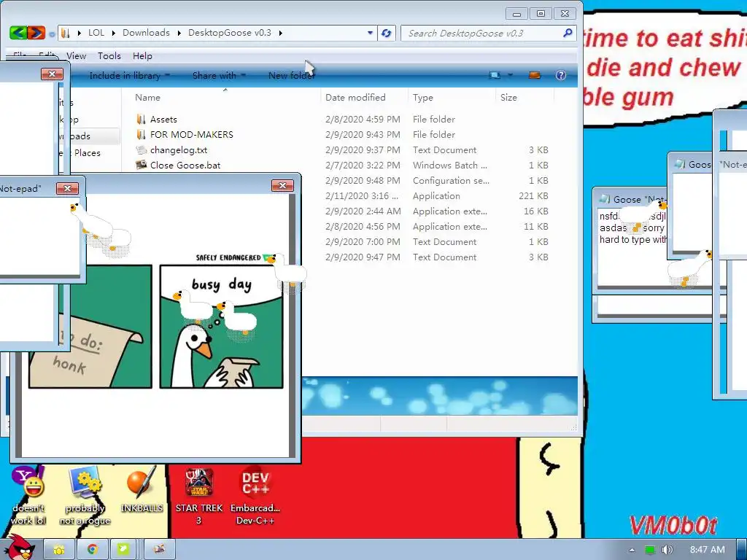Refresh the DesktopGoose v0.3 folder view
Image resolution: width=747 pixels, height=560 pixels.
[x=387, y=33]
